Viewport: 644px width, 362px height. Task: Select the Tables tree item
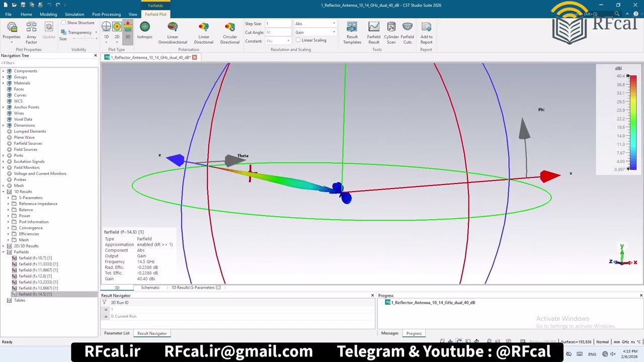pyautogui.click(x=20, y=300)
